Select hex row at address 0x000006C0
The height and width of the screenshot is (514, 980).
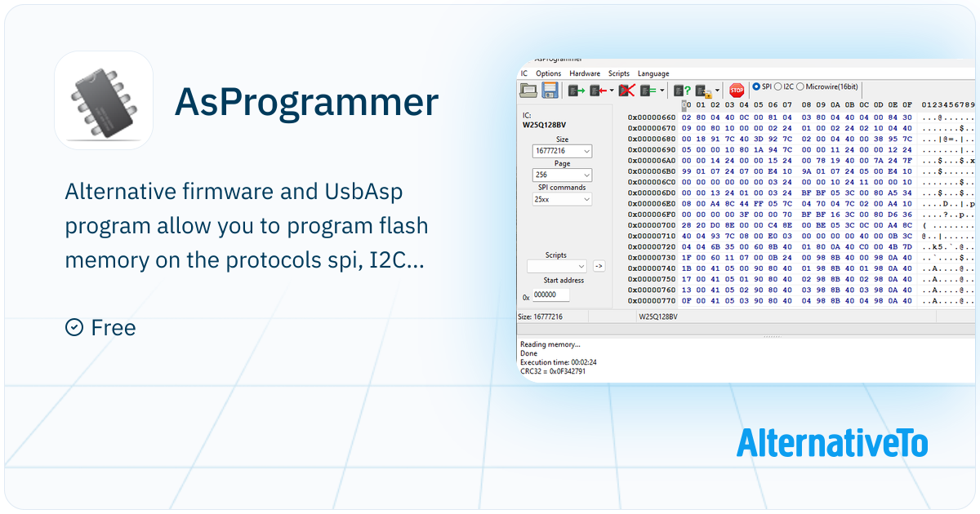click(x=801, y=182)
